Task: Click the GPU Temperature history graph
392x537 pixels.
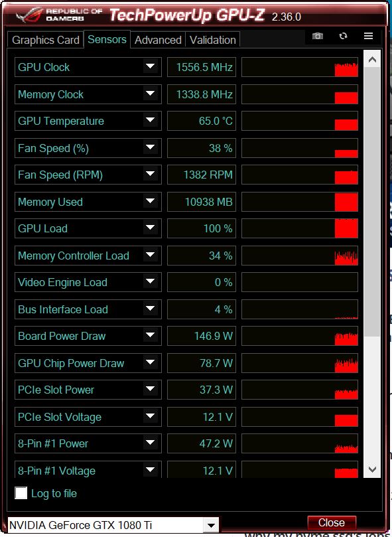Action: [300, 121]
